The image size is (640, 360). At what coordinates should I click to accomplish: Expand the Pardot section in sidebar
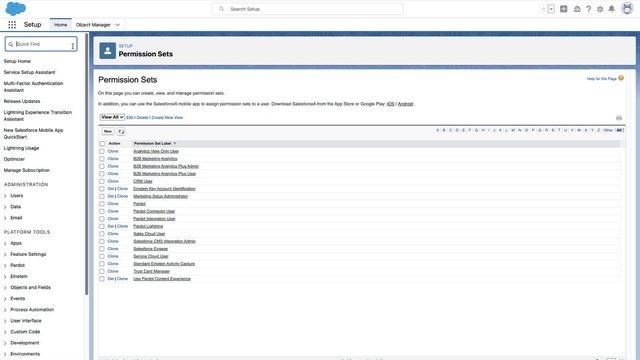pyautogui.click(x=5, y=265)
